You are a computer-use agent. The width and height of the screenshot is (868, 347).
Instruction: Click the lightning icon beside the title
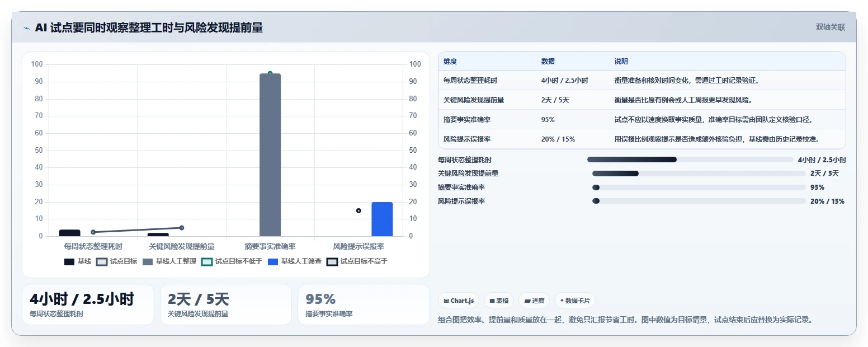tap(26, 28)
